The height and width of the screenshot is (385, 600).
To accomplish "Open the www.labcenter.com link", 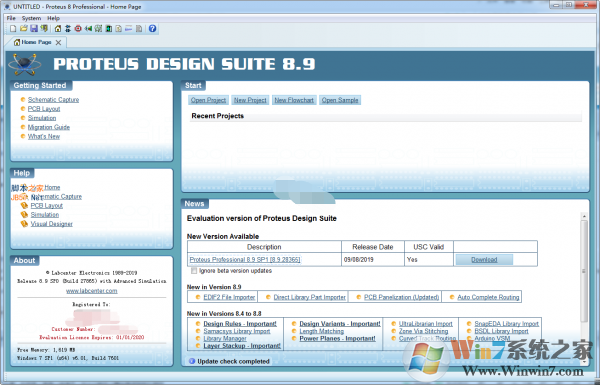I will tap(91, 291).
